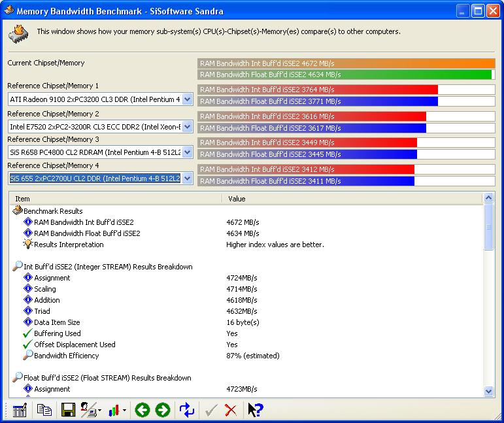
Task: Click info icon beside RAM Bandwidth Float Buff'd
Action: point(28,233)
